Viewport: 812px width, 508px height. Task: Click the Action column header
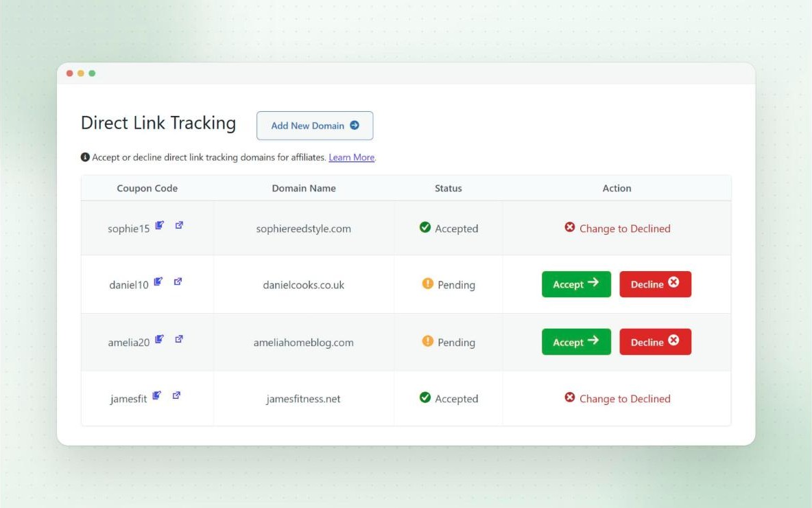click(x=617, y=188)
